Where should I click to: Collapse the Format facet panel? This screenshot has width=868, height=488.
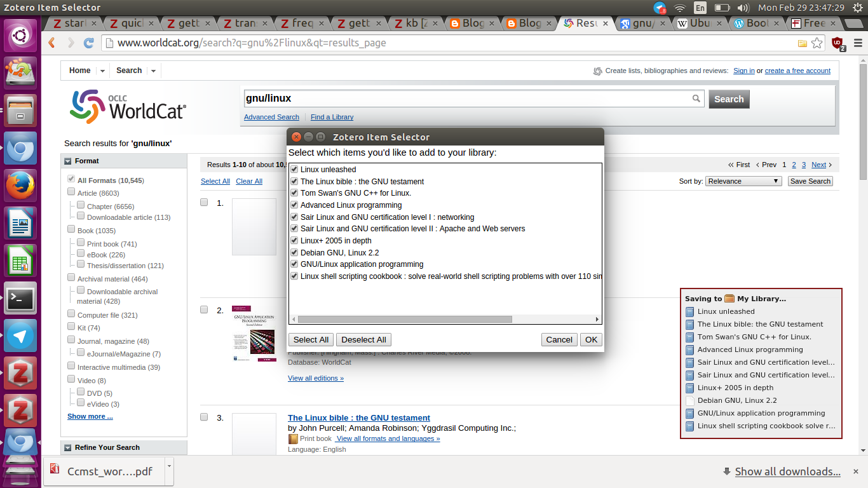[x=68, y=161]
